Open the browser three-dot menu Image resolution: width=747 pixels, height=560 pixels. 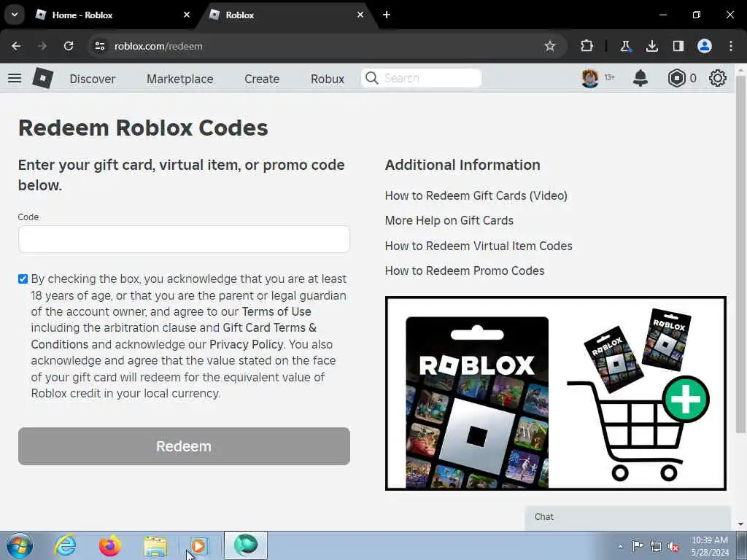(x=731, y=46)
